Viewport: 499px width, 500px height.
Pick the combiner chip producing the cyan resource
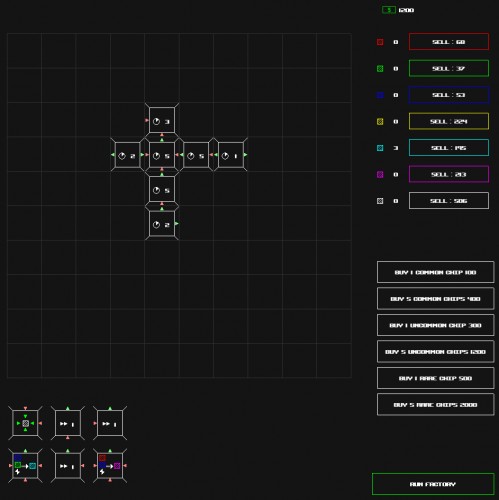click(x=25, y=466)
